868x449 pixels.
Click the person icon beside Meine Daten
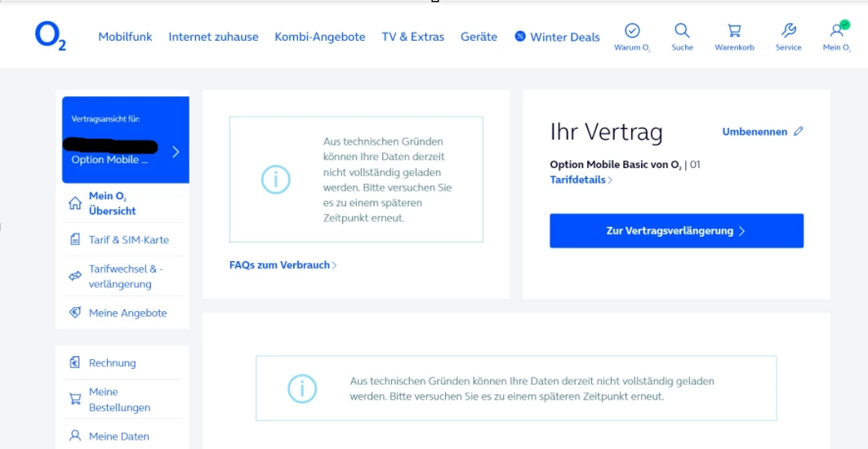click(x=75, y=436)
